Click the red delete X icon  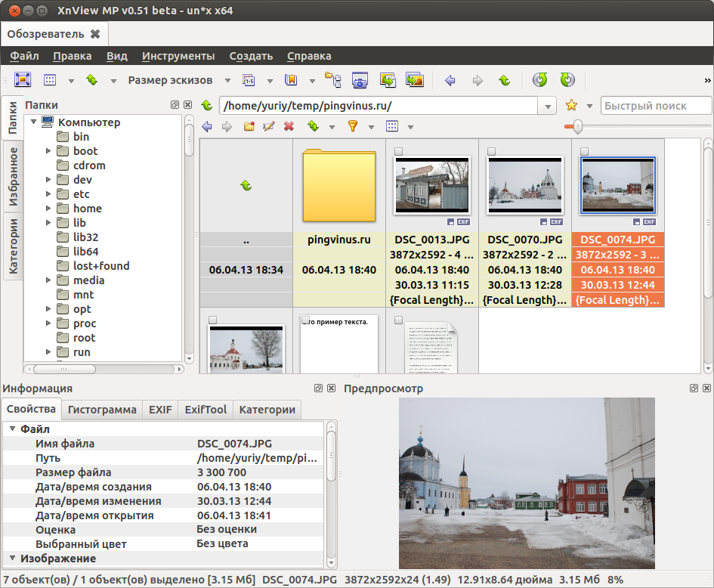pyautogui.click(x=289, y=126)
